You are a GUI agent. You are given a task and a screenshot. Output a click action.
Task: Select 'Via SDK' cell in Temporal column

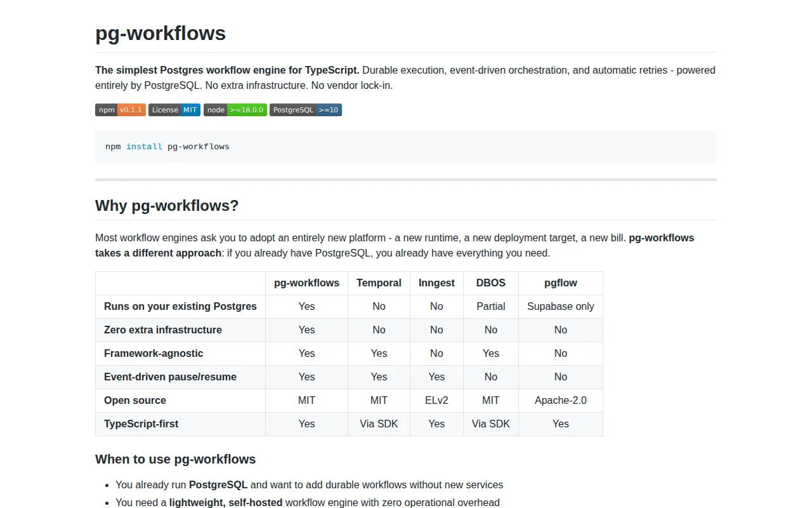(379, 424)
